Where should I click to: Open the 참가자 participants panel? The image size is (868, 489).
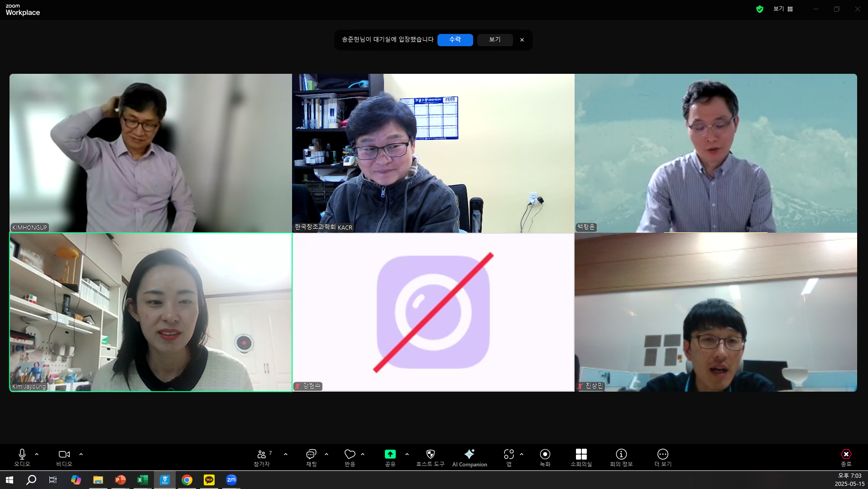point(262,457)
